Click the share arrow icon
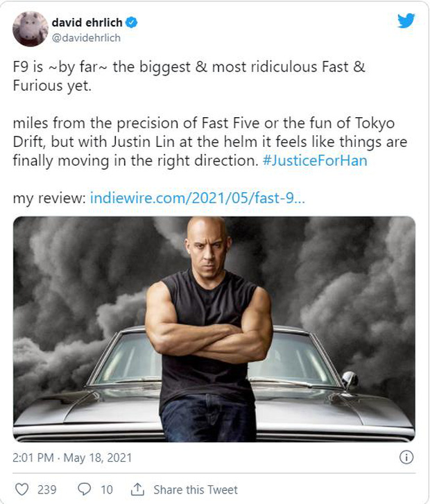The width and height of the screenshot is (430, 504). (137, 489)
